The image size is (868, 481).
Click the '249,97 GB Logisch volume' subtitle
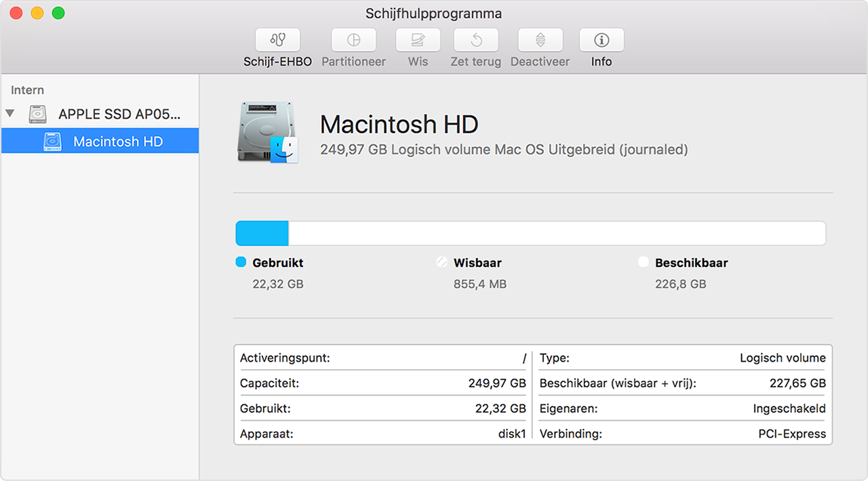point(504,150)
